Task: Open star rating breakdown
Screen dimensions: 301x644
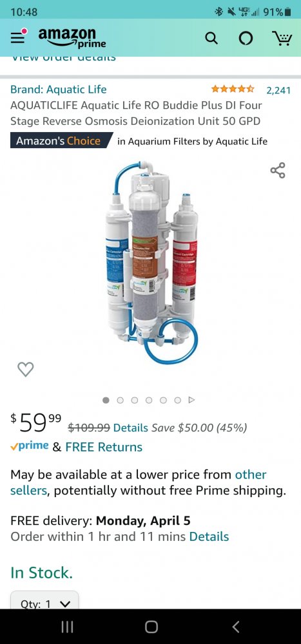Action: click(233, 89)
